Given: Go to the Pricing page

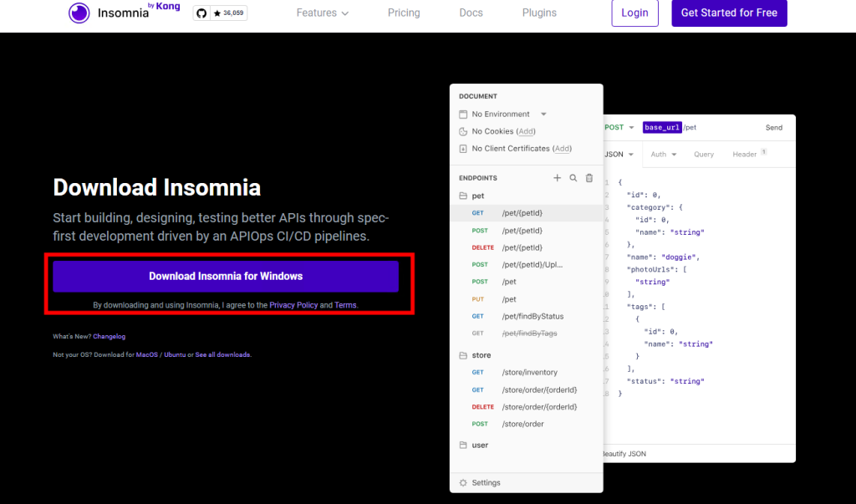Looking at the screenshot, I should [x=404, y=13].
